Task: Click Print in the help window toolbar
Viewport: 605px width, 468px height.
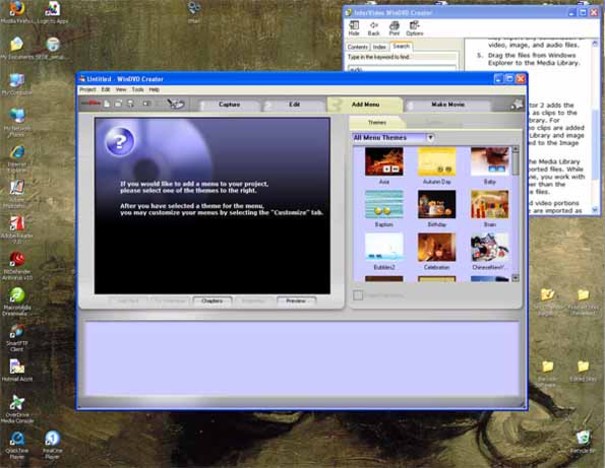Action: [x=394, y=28]
